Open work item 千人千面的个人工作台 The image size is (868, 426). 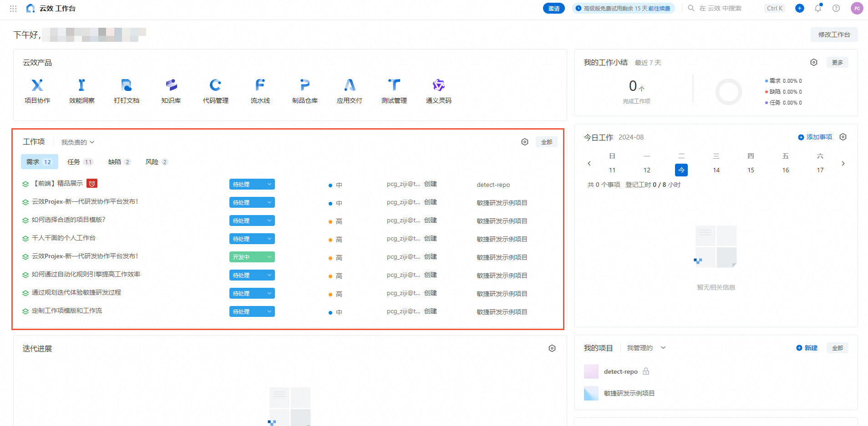click(64, 238)
